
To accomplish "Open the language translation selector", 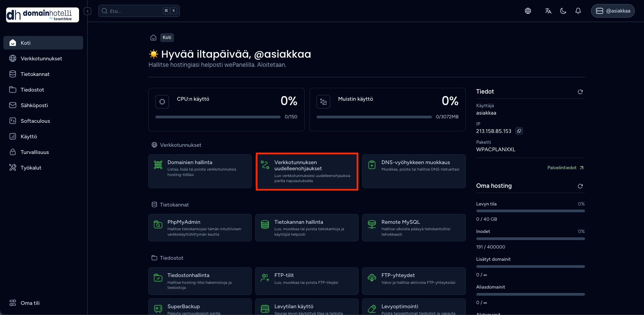I will [x=548, y=11].
